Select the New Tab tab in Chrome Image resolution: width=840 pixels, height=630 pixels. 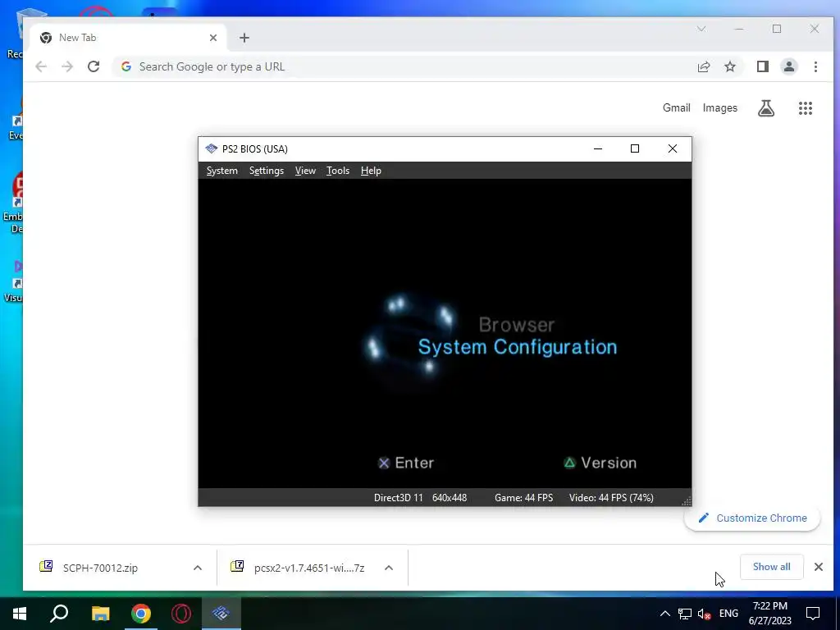[x=128, y=38]
